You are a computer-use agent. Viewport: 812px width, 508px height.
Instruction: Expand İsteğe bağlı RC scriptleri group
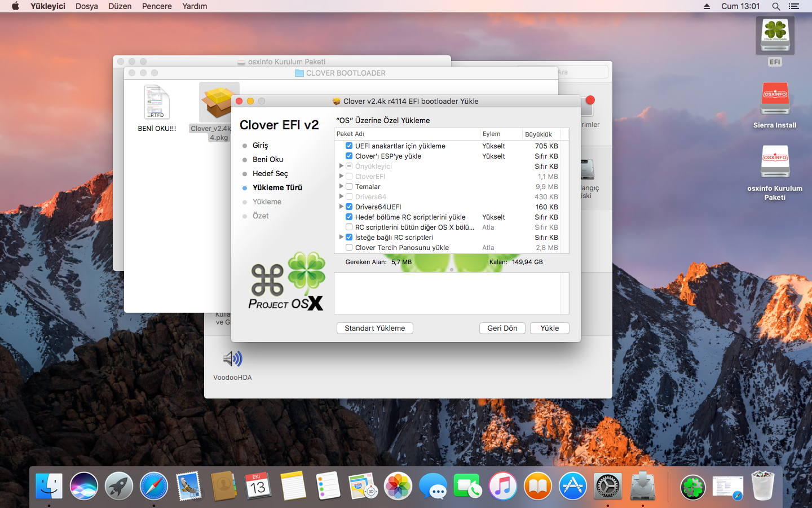pos(341,237)
